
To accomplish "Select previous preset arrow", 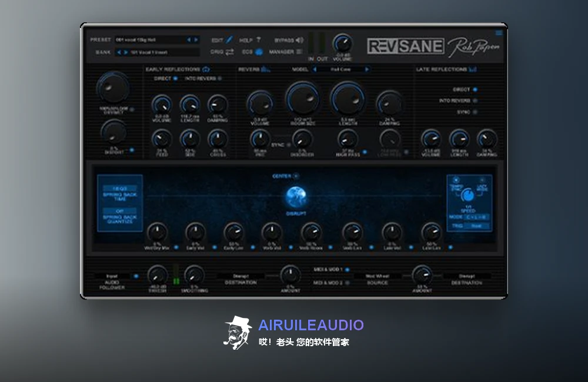I will click(189, 40).
